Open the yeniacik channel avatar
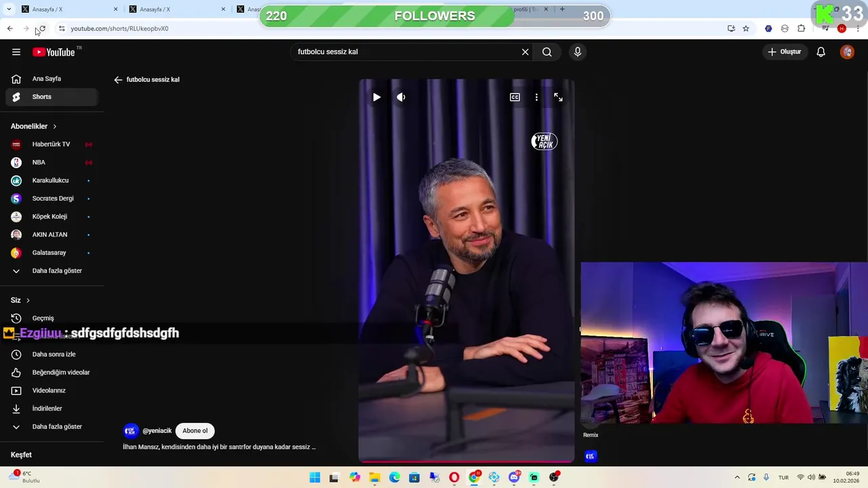This screenshot has height=488, width=868. pos(131,430)
